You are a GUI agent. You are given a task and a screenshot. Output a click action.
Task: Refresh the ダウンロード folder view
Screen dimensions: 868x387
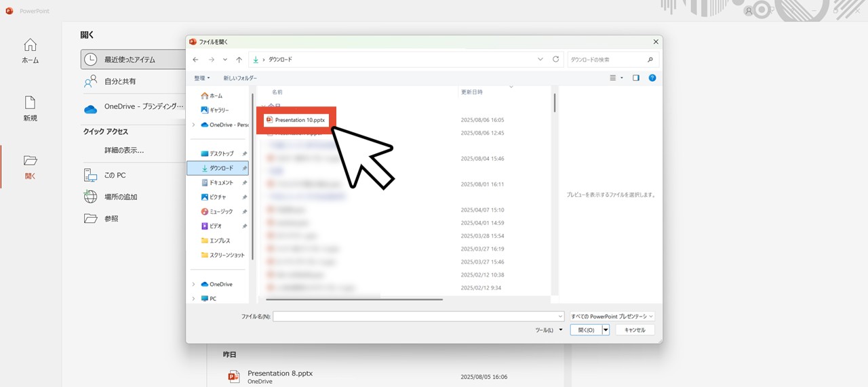pyautogui.click(x=555, y=60)
